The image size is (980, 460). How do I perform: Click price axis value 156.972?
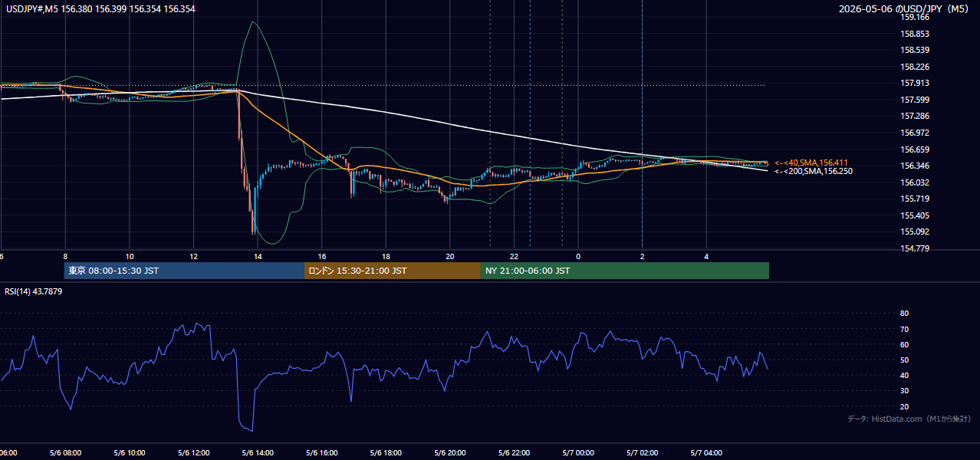(916, 133)
